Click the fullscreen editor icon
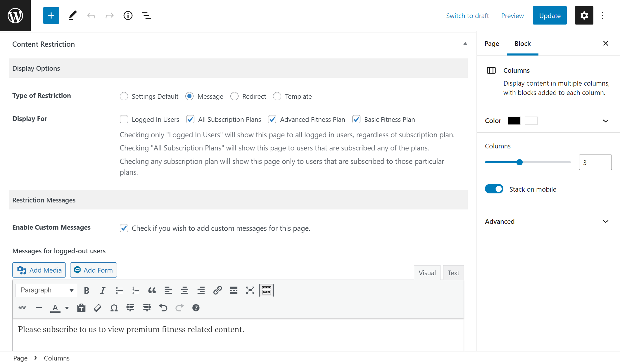This screenshot has height=364, width=620. 250,290
